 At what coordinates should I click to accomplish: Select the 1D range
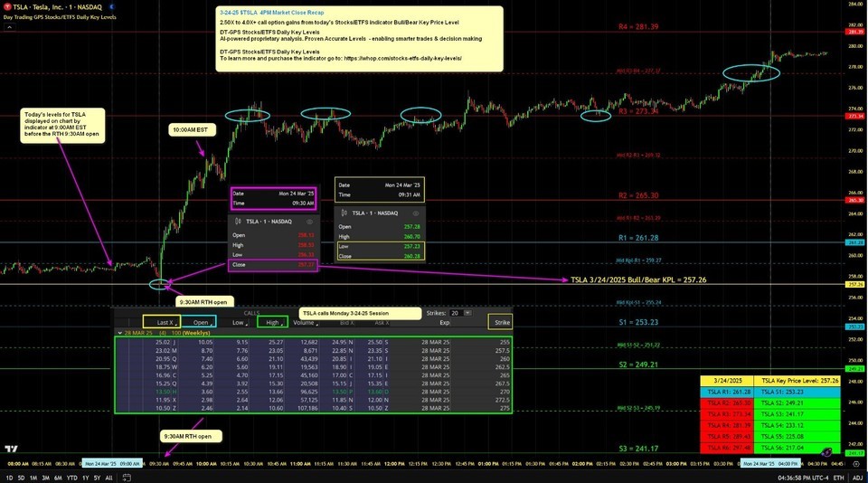pyautogui.click(x=9, y=478)
